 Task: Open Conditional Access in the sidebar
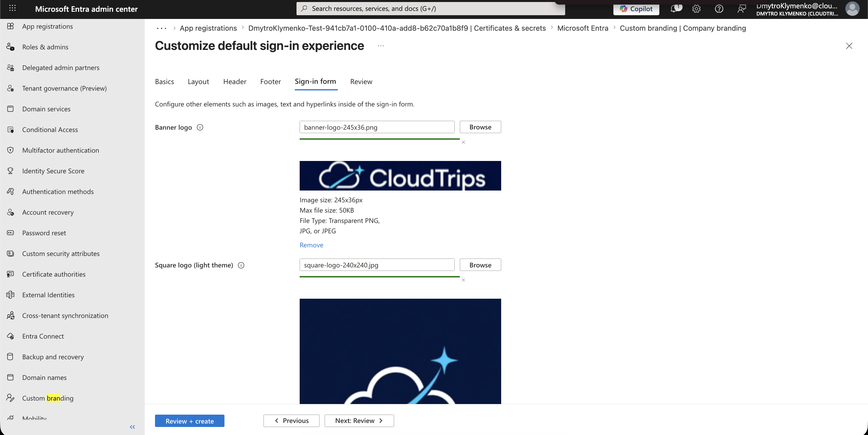pyautogui.click(x=50, y=130)
